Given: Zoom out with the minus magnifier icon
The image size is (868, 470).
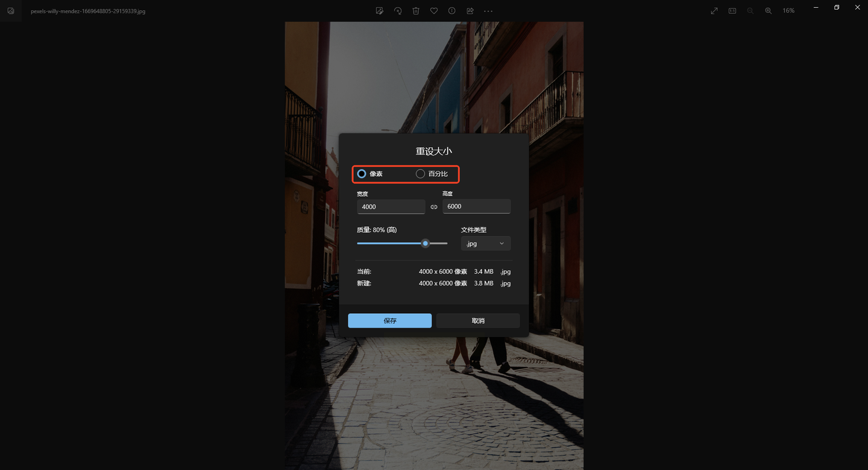Looking at the screenshot, I should pyautogui.click(x=750, y=11).
